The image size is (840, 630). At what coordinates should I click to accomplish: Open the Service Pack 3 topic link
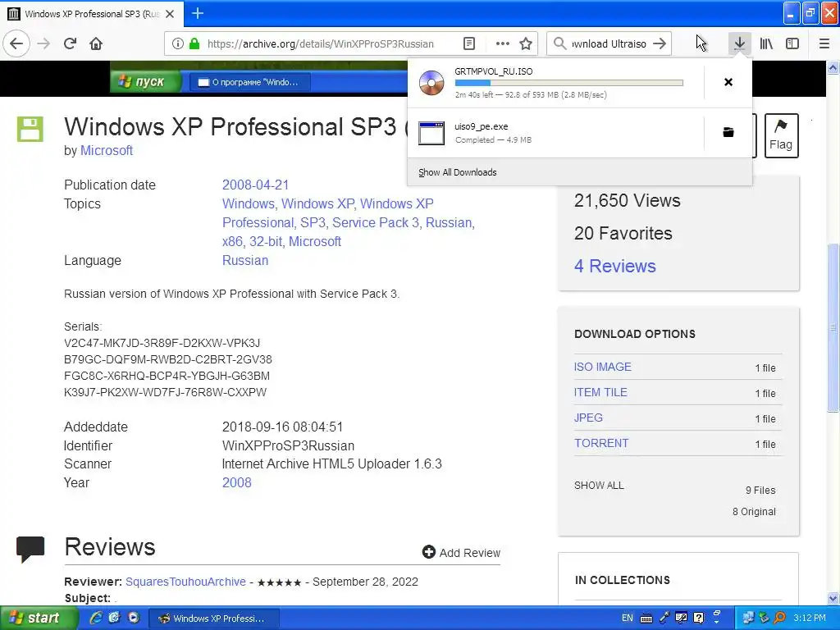376,222
